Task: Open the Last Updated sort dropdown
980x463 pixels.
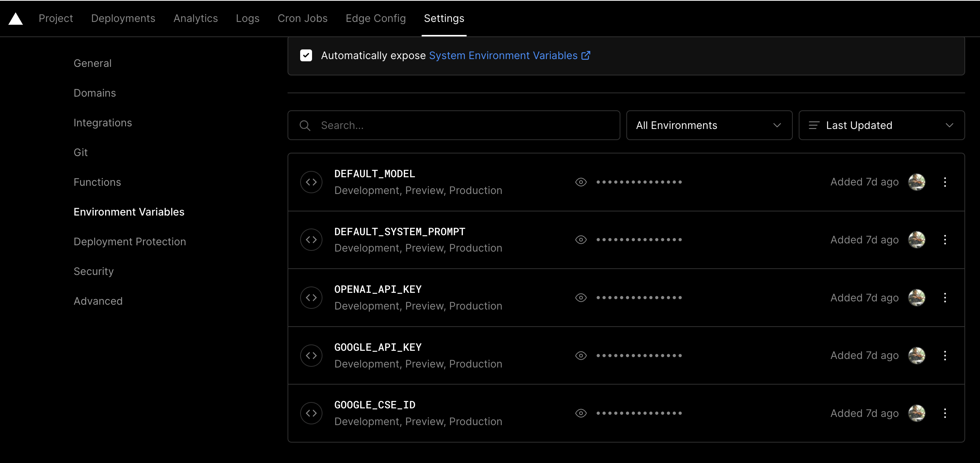Action: tap(882, 125)
